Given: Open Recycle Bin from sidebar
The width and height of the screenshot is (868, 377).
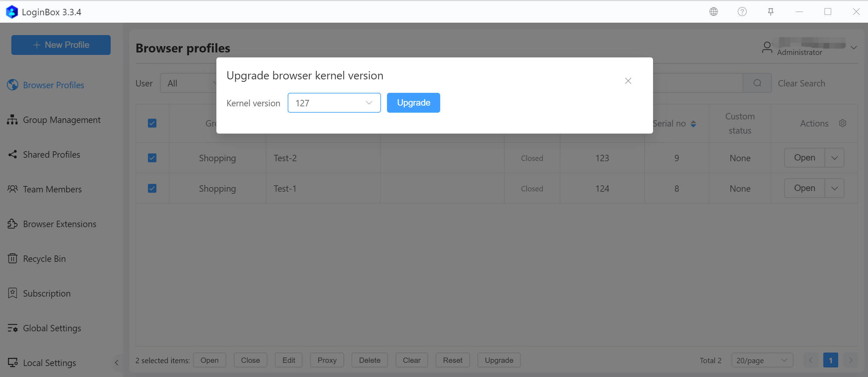Looking at the screenshot, I should (44, 259).
